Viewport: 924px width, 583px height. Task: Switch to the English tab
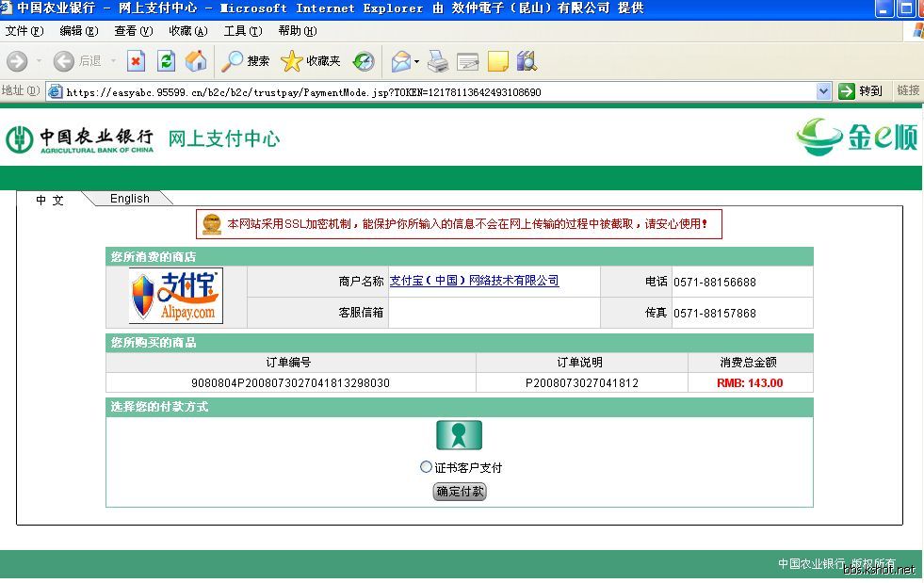(130, 199)
